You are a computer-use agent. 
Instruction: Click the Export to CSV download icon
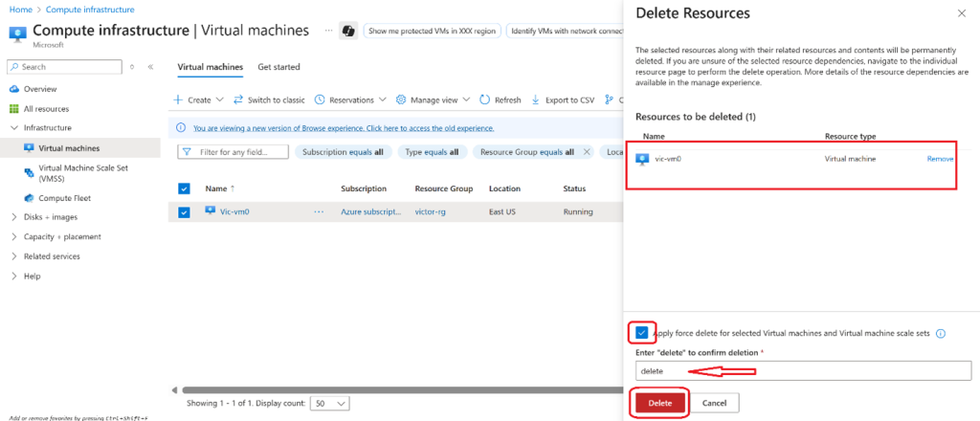(536, 100)
